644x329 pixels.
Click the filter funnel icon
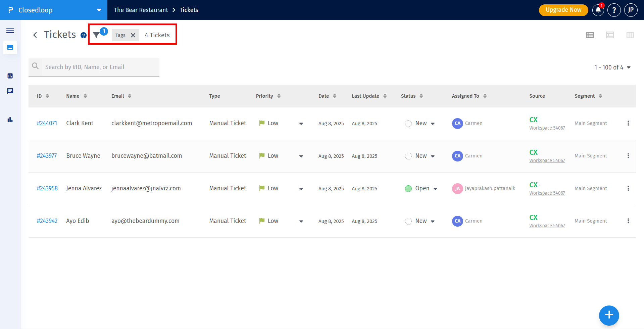tap(96, 35)
